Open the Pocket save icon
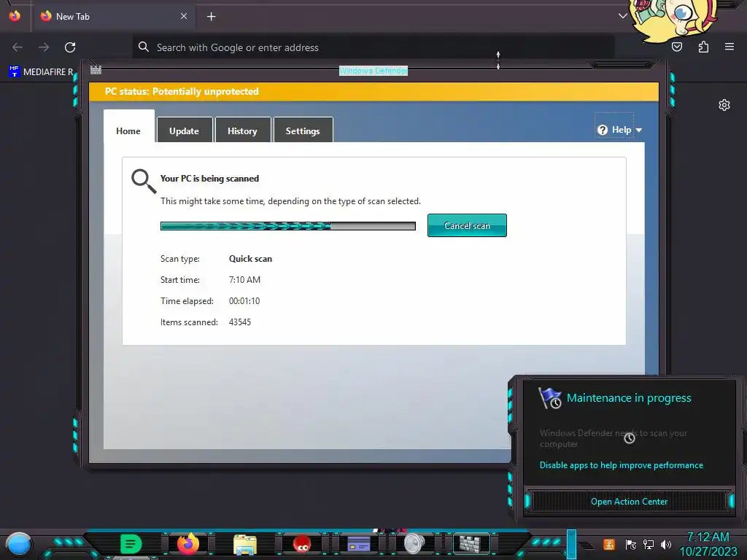 pos(677,47)
